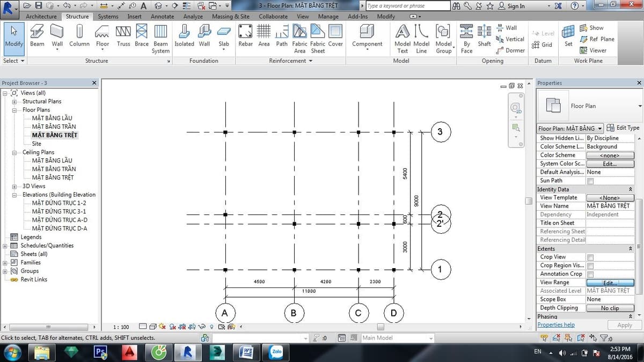This screenshot has height=362, width=644.
Task: Select the Model Text tool
Action: coord(402,39)
